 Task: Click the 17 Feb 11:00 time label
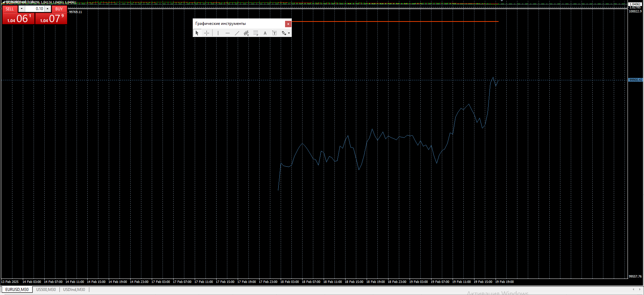coord(203,282)
